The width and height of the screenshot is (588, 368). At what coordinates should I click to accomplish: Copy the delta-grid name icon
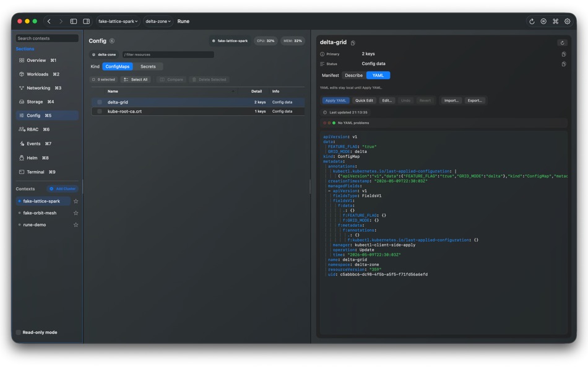[353, 43]
